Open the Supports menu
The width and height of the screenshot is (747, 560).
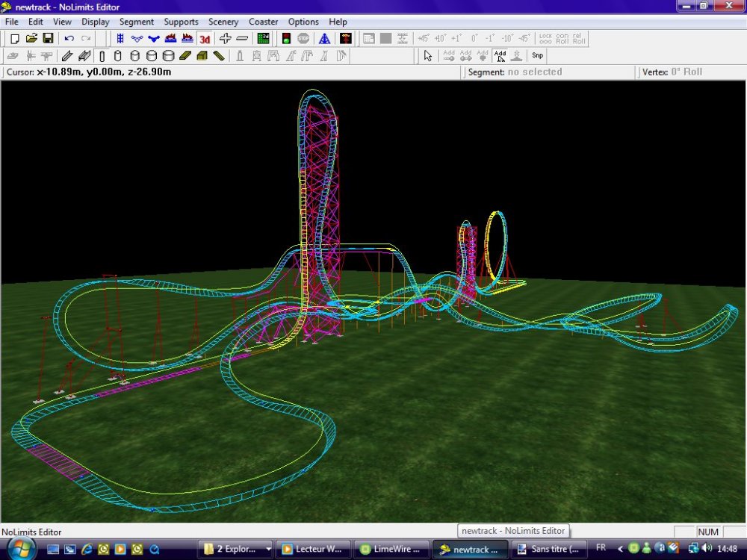[181, 22]
